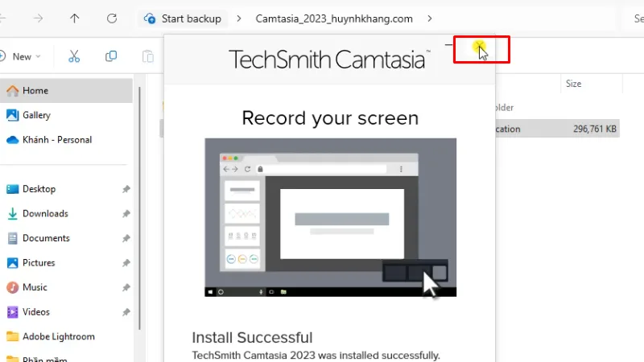Screen dimensions: 644x362
Task: Open the New item dropdown
Action: pos(23,56)
